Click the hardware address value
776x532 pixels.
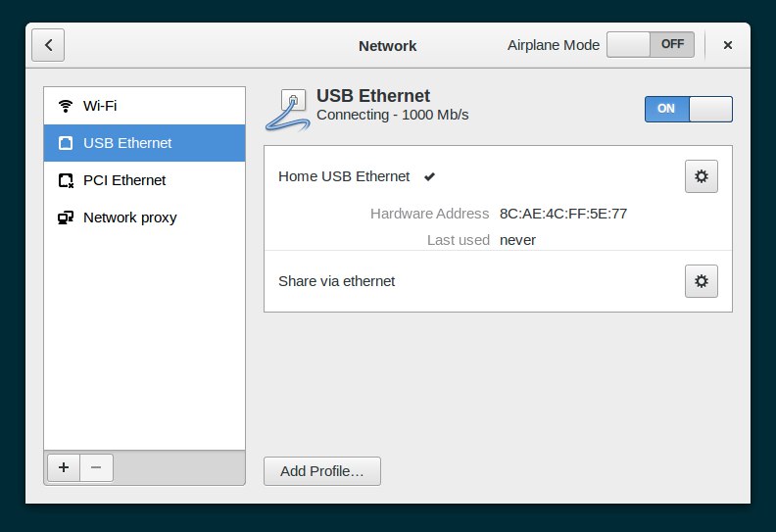pos(562,214)
